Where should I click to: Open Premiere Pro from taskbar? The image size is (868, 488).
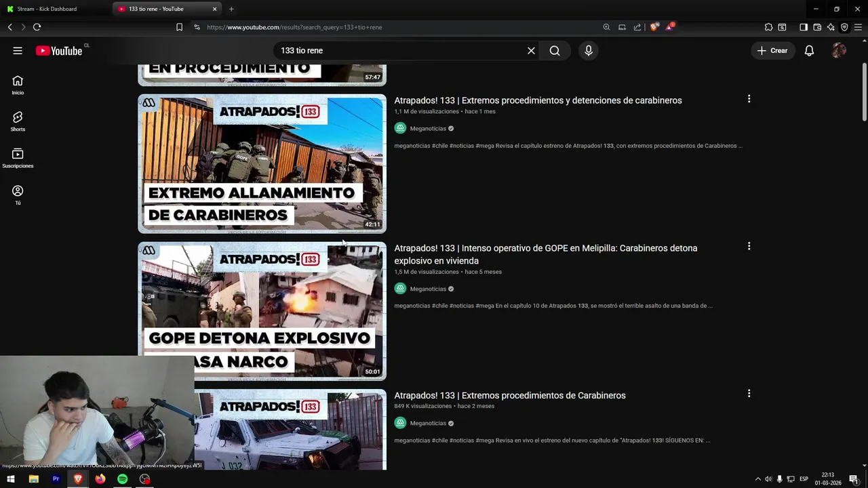(56, 479)
